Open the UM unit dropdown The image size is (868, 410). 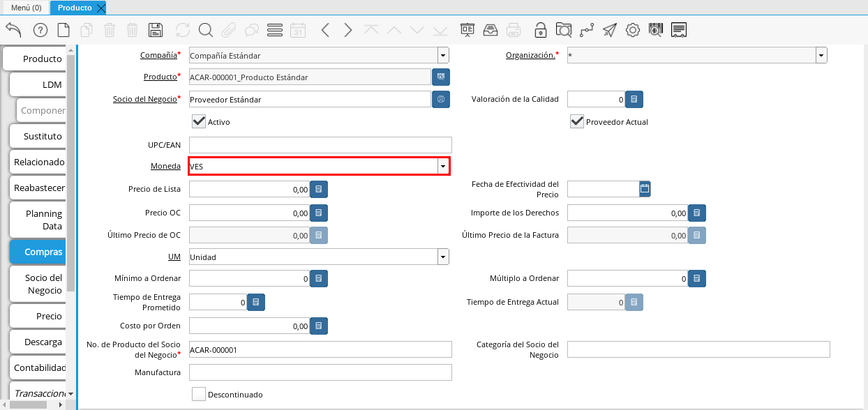click(x=443, y=257)
